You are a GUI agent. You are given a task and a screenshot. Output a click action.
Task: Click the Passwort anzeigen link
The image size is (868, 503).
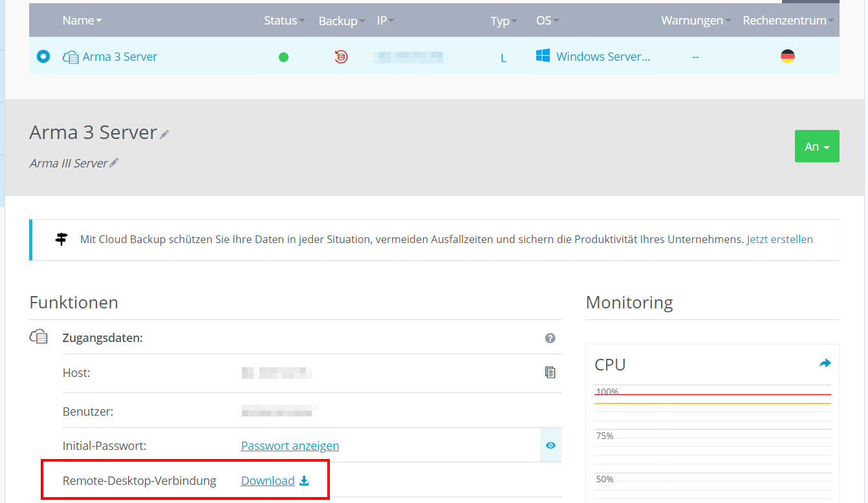[x=290, y=445]
